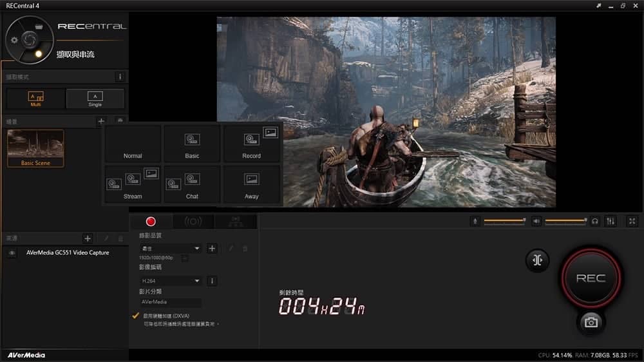The height and width of the screenshot is (362, 644).
Task: Choose the Chat scene template
Action: click(x=192, y=184)
